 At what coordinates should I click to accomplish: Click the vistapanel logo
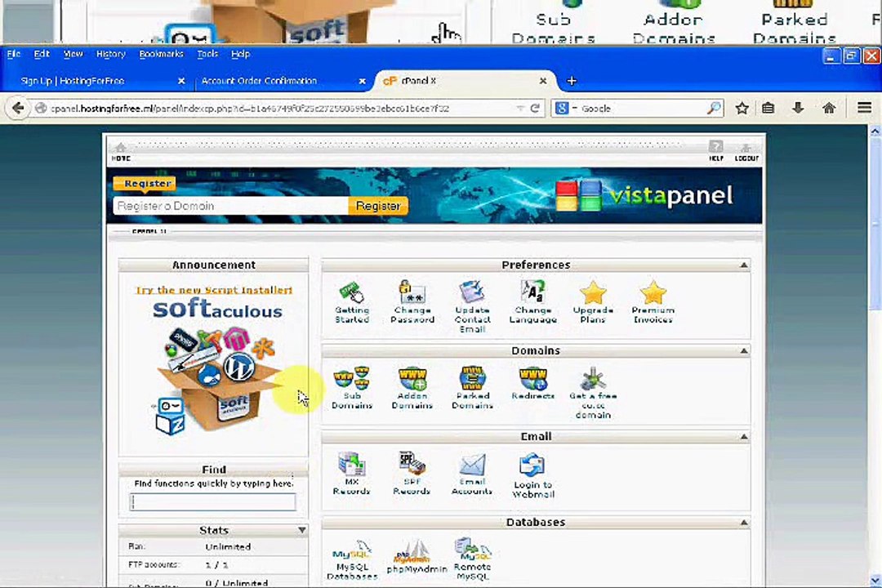(644, 195)
